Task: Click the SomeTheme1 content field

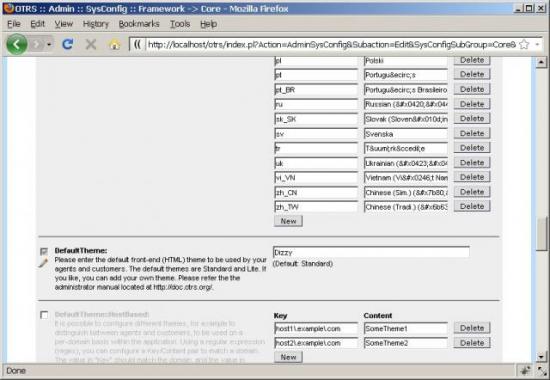Action: click(x=406, y=328)
